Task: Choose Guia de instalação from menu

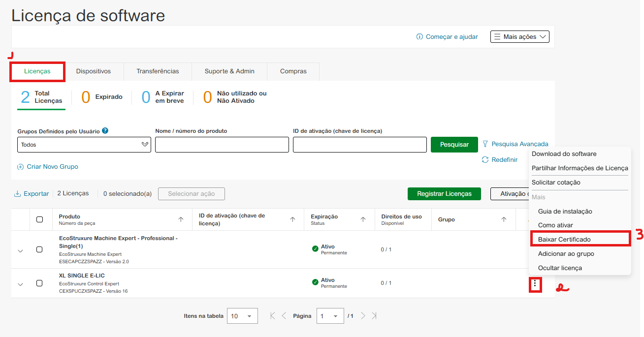Action: coord(565,212)
